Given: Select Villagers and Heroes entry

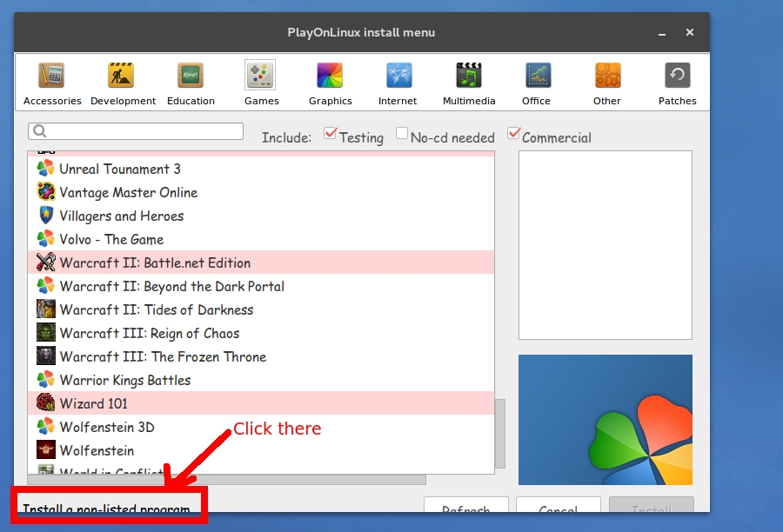Looking at the screenshot, I should pyautogui.click(x=261, y=216).
